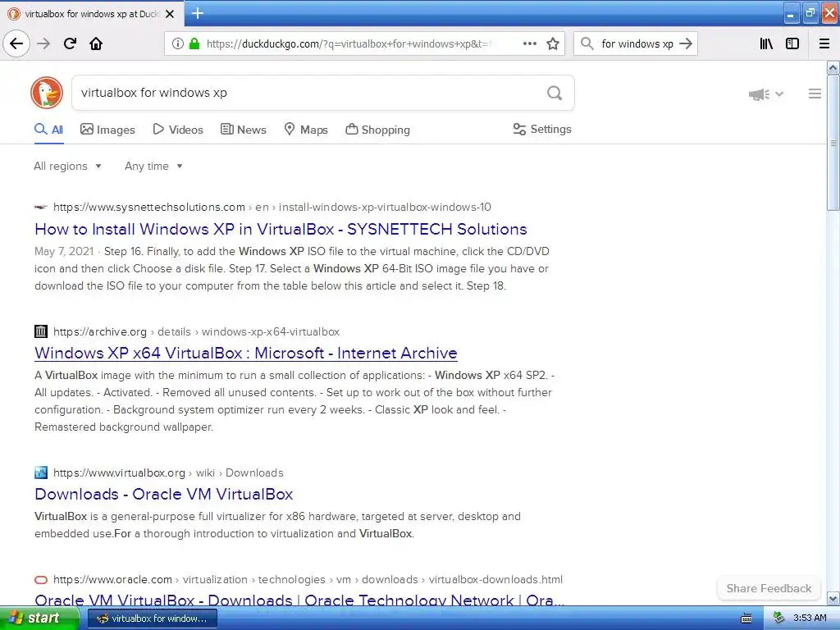Viewport: 840px width, 630px height.
Task: Open the Windows Start menu
Action: 39,619
